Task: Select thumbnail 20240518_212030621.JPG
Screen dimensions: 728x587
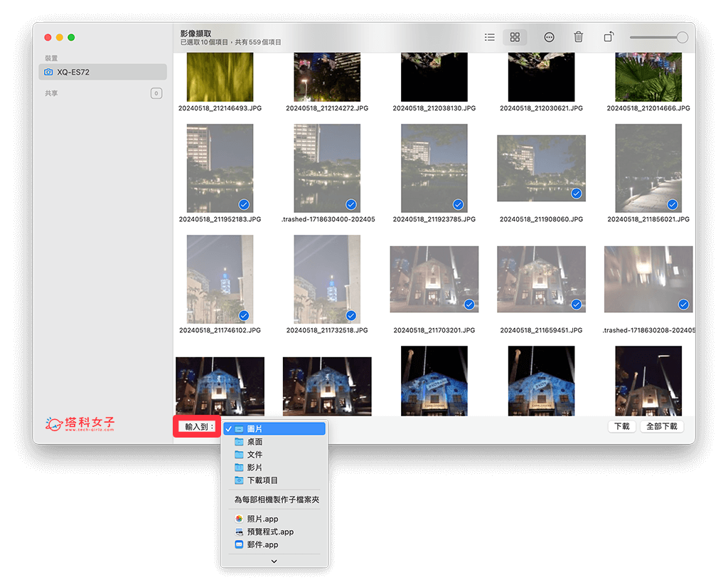Action: click(541, 77)
